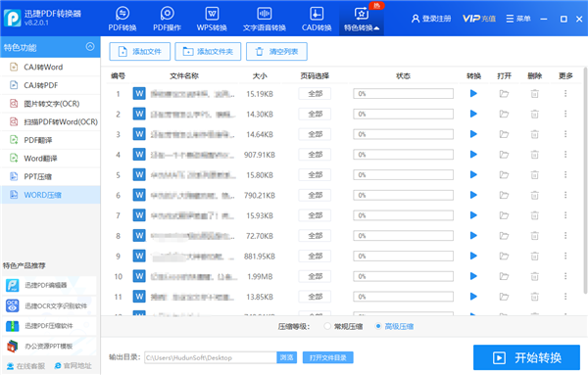Click progress bar of row 6
This screenshot has width=588, height=375.
tap(403, 195)
